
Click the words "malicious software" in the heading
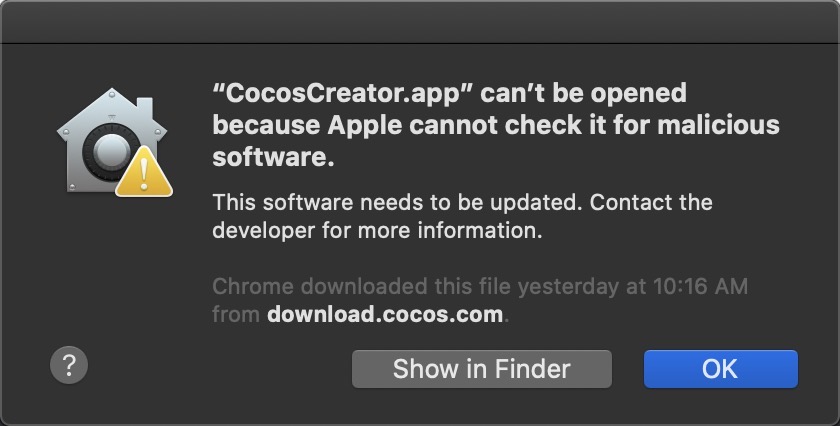(496, 141)
